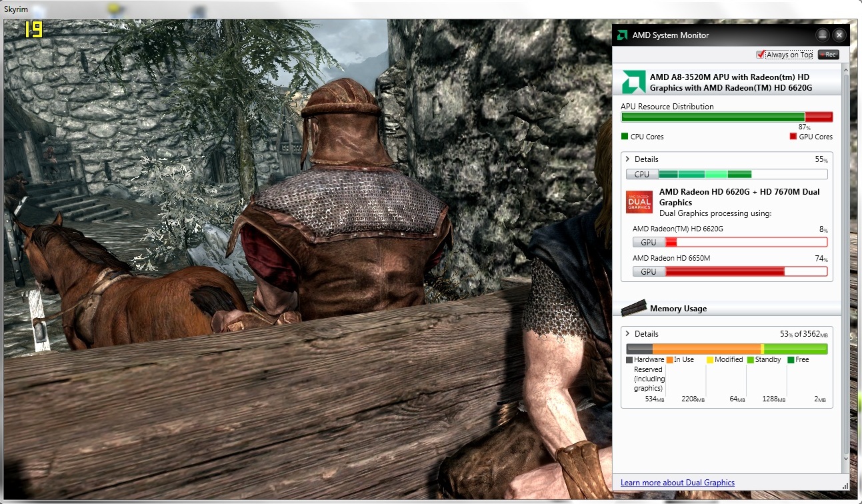
Task: Click the GPU button for Radeon HD 6650M
Action: point(649,272)
